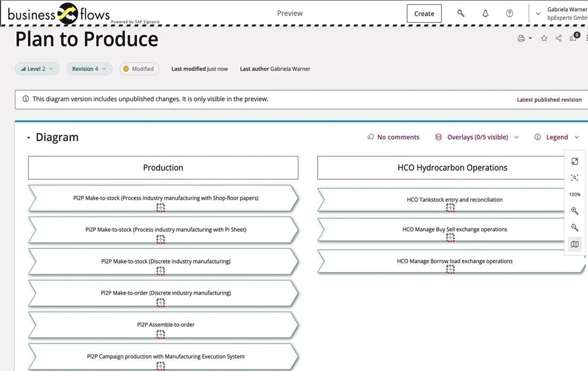
Task: Zoom in using the magnifier-plus icon
Action: pos(574,211)
